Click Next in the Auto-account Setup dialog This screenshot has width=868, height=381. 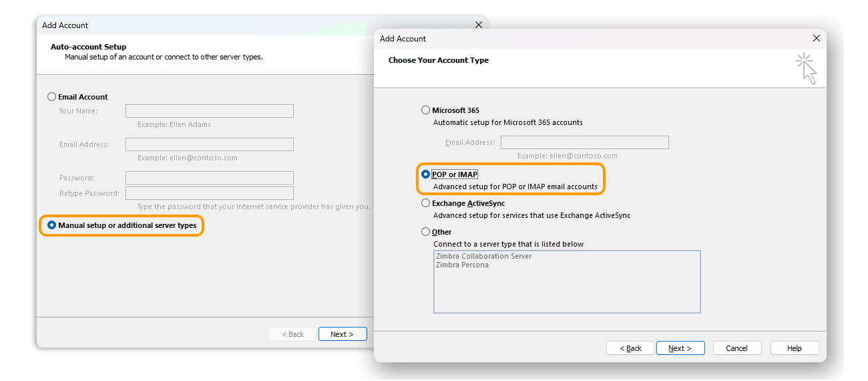343,334
